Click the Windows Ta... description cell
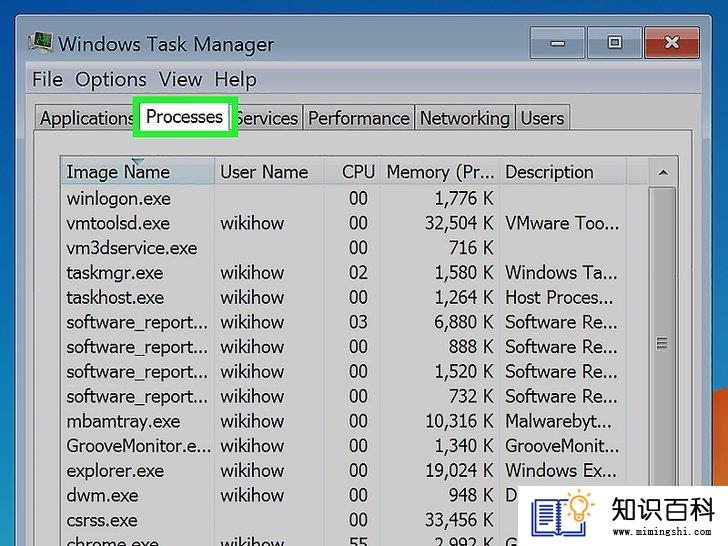 tap(561, 273)
